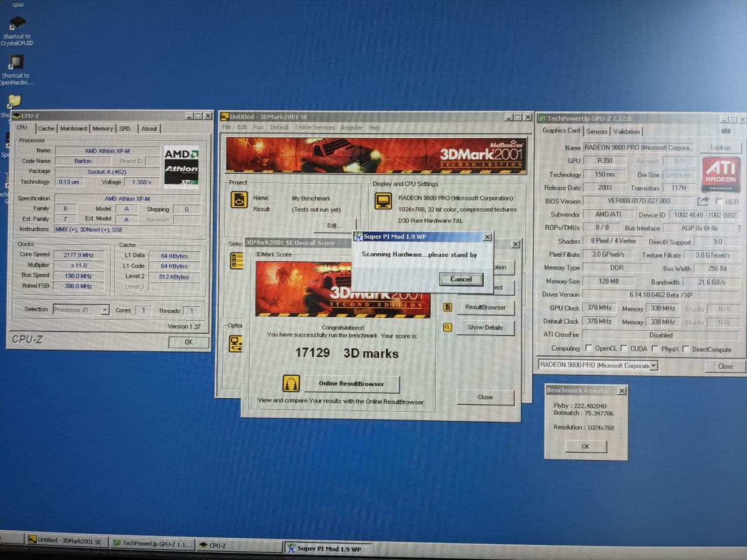Open the Register menu in 3DMark2001 SE
Screen dimensions: 747x560
tap(351, 127)
